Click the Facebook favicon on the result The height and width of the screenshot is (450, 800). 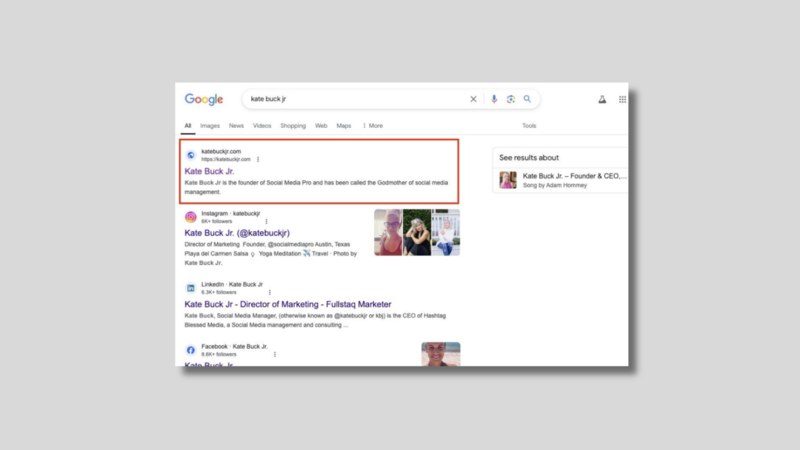[191, 350]
